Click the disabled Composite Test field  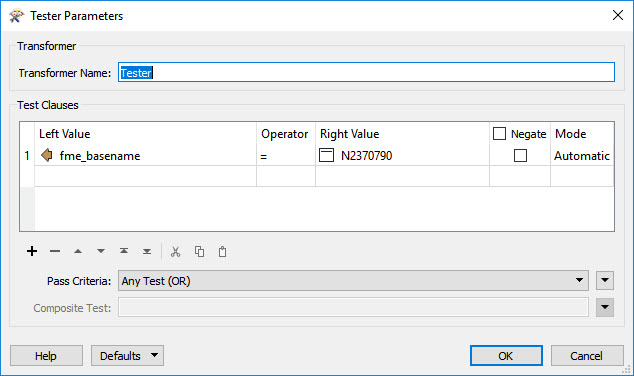click(x=353, y=308)
